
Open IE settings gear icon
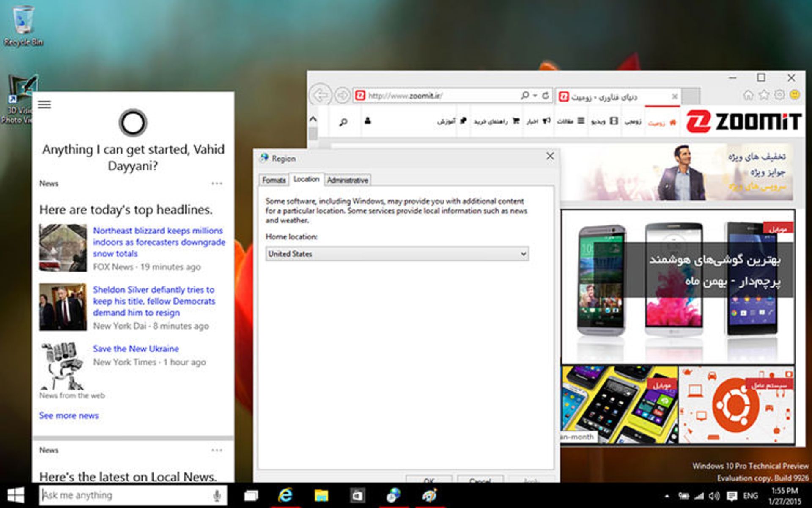pos(779,95)
